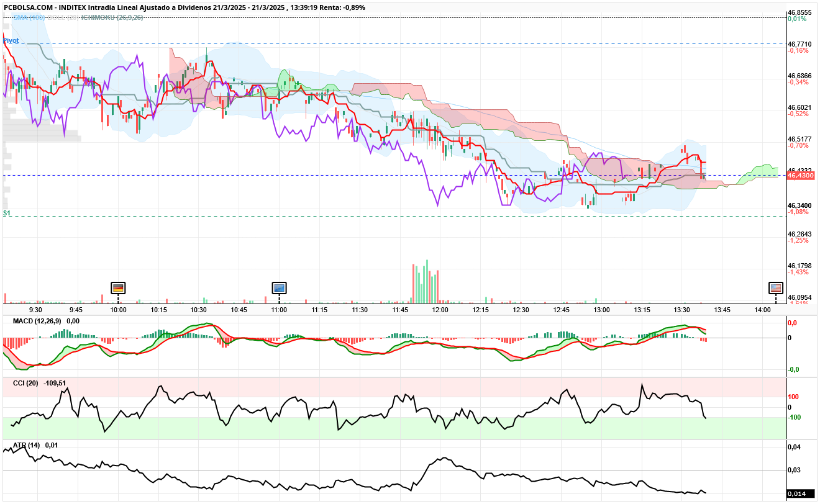This screenshot has height=504, width=820.
Task: Click the ATR axis 0,03 label
Action: [794, 470]
